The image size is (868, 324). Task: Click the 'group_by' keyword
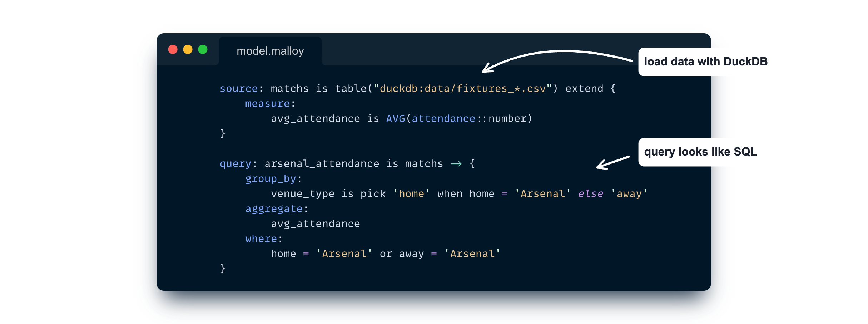point(271,179)
